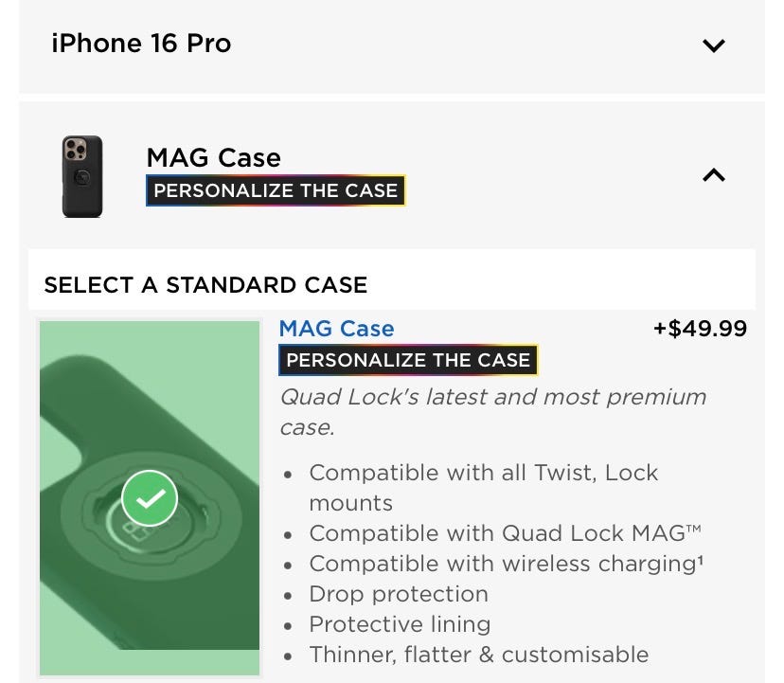Screen dimensions: 784x683
Task: Click Compatible with all Twist, Lock mounts
Action: (x=483, y=487)
